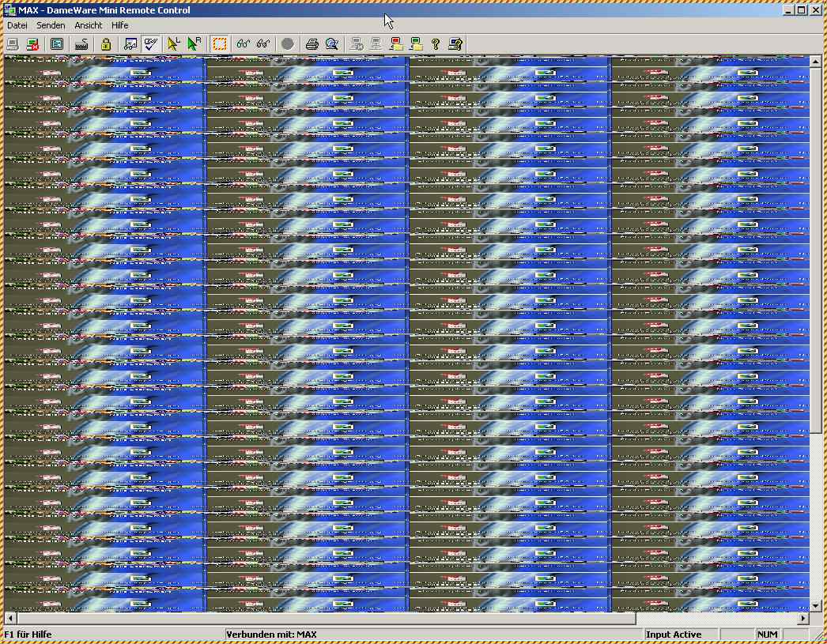Click the window-with-glasses toolbar icon

click(x=130, y=44)
